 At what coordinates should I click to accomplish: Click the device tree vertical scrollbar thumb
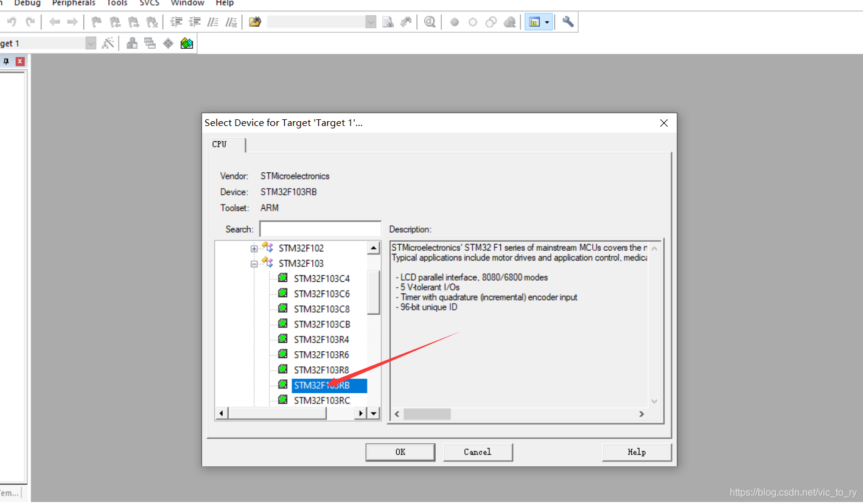coord(374,292)
